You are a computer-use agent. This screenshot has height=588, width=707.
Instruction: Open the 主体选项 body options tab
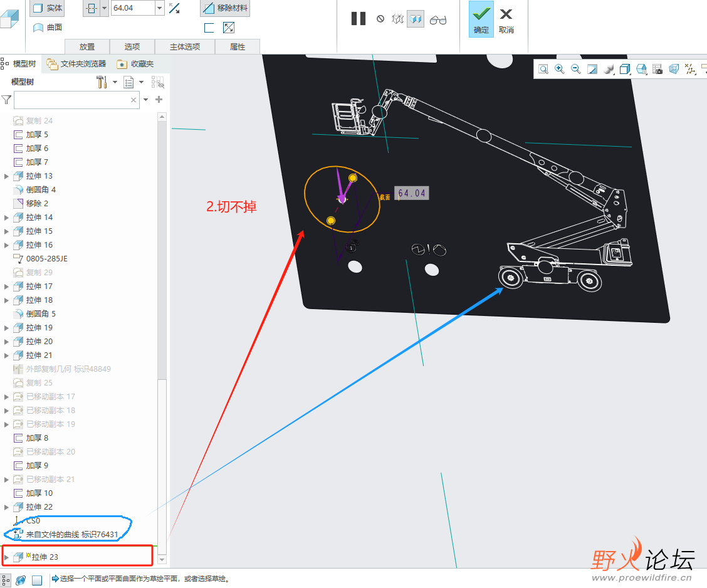(185, 47)
